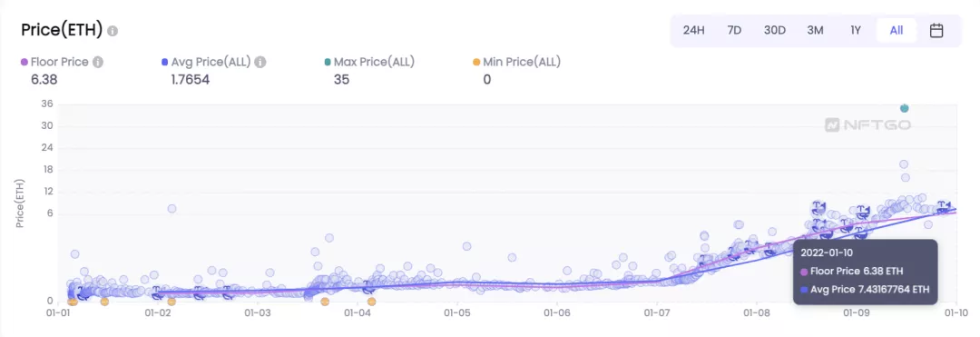Select the All time range
Image resolution: width=980 pixels, height=337 pixels.
[897, 31]
